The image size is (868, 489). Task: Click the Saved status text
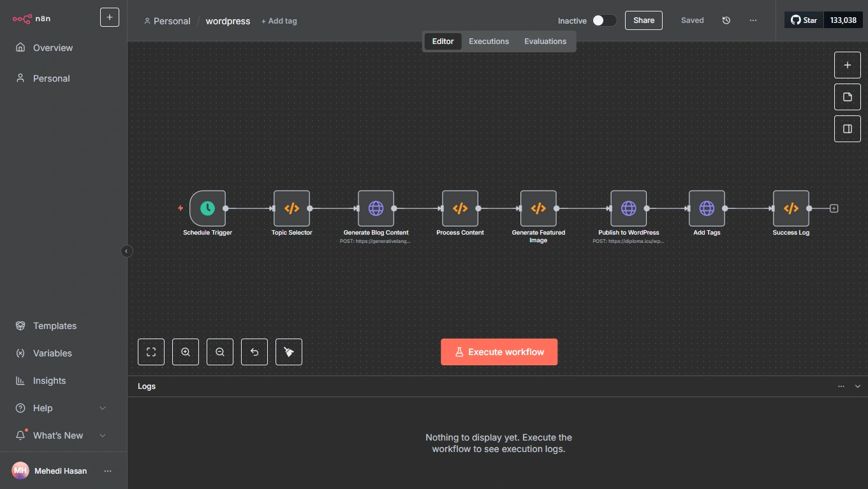[692, 20]
